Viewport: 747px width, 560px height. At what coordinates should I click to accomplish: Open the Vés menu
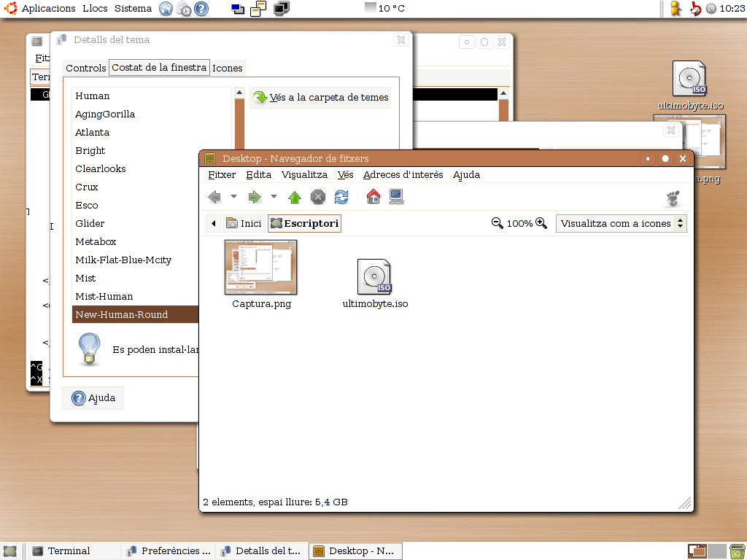pos(345,175)
